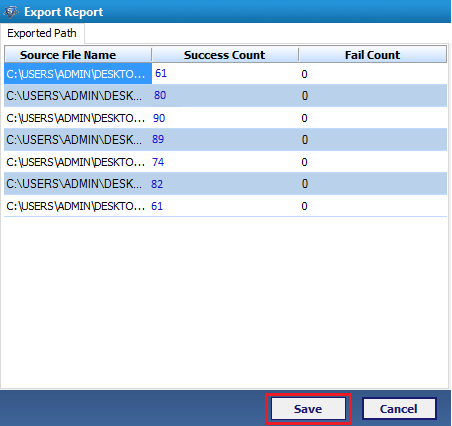Cancel the export report dialog

click(x=399, y=409)
